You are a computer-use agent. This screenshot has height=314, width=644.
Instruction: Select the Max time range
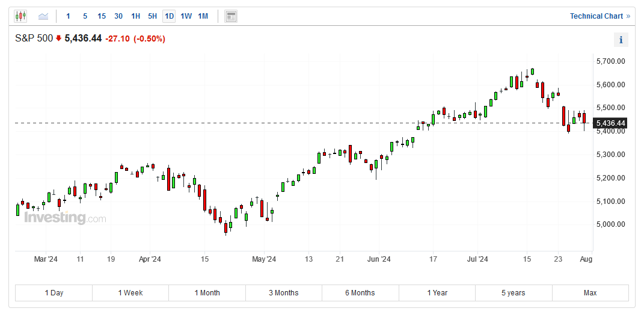(x=590, y=293)
